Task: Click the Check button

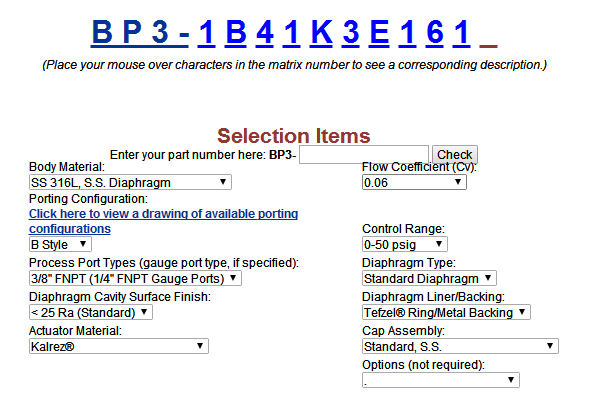Action: [455, 154]
